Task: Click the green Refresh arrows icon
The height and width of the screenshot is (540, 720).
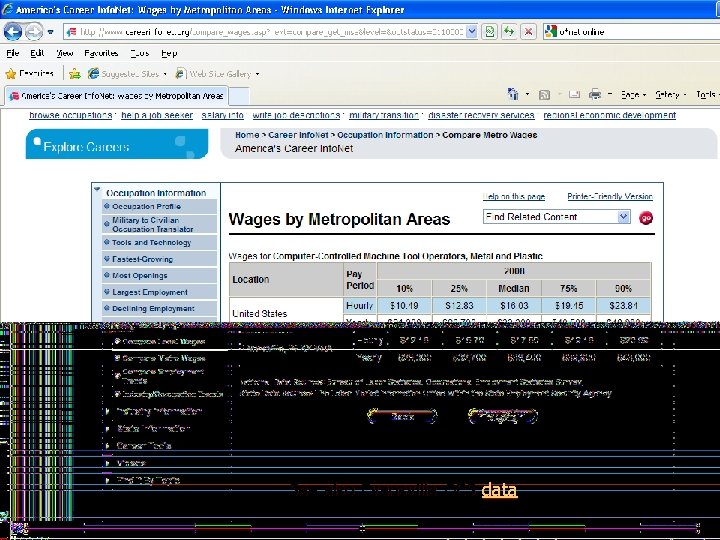Action: [509, 32]
